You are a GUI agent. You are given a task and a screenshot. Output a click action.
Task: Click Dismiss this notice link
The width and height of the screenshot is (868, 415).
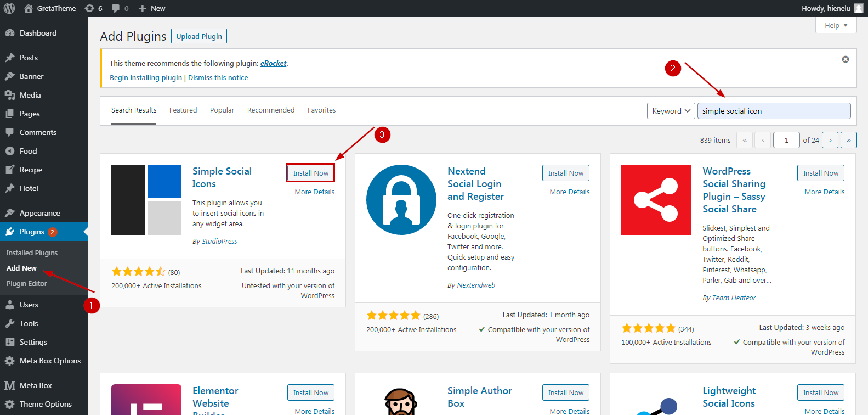218,77
